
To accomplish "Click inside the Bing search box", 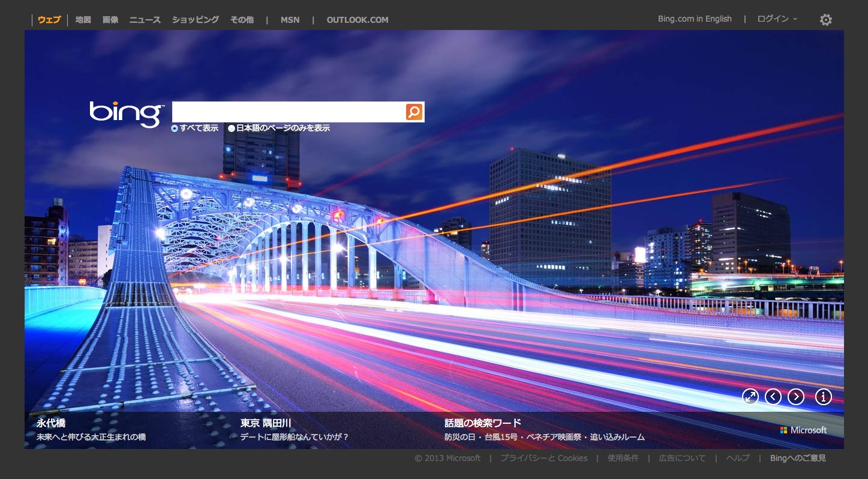I will [288, 112].
